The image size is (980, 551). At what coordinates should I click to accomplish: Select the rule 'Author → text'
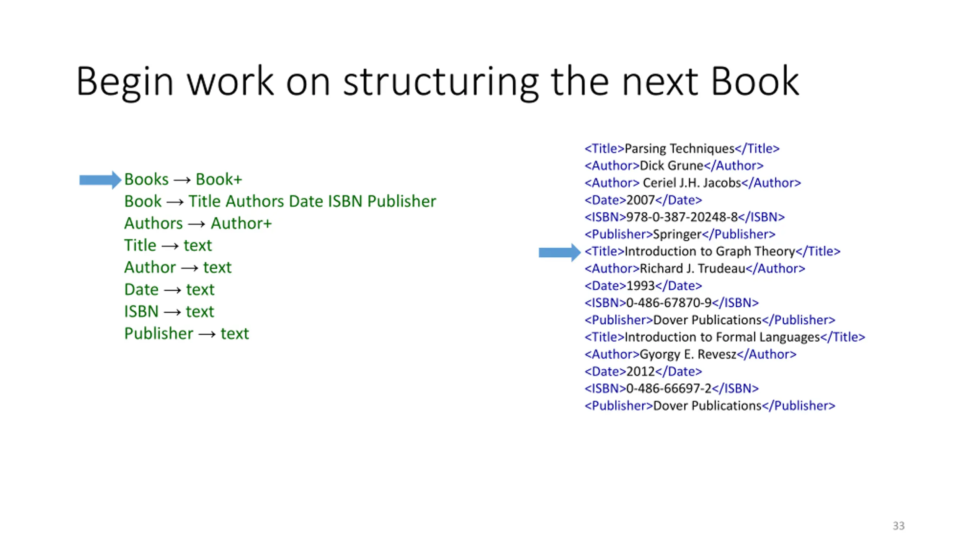pos(178,267)
